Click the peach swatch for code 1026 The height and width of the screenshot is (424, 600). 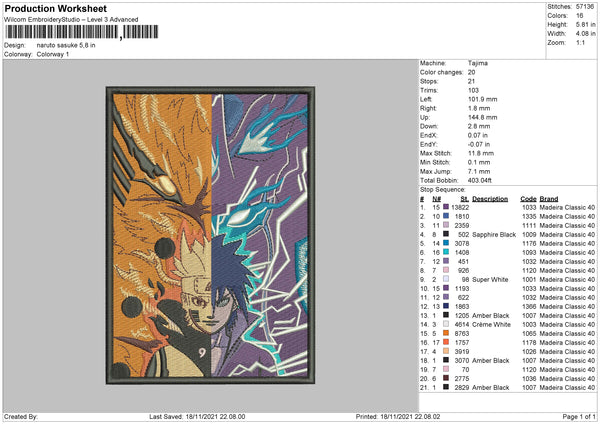446,351
